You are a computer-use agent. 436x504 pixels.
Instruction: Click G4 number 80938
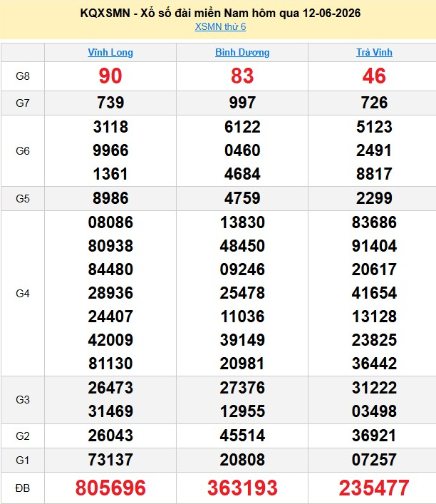click(x=110, y=246)
